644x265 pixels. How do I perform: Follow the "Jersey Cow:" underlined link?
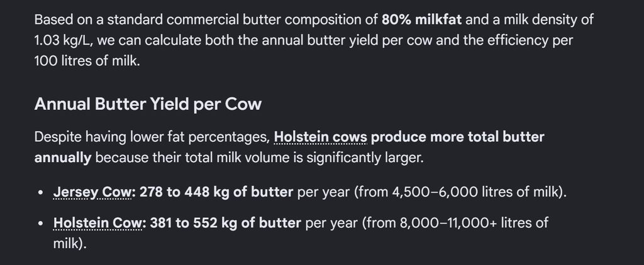click(x=92, y=192)
